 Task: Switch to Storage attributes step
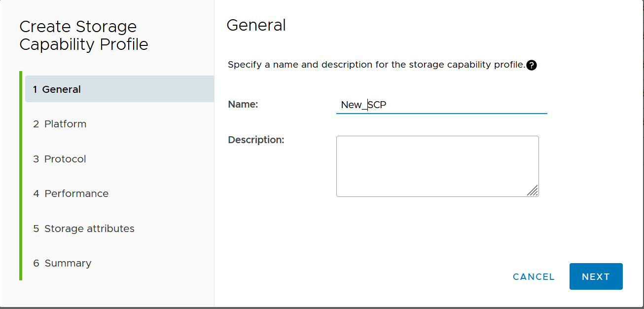click(x=89, y=229)
